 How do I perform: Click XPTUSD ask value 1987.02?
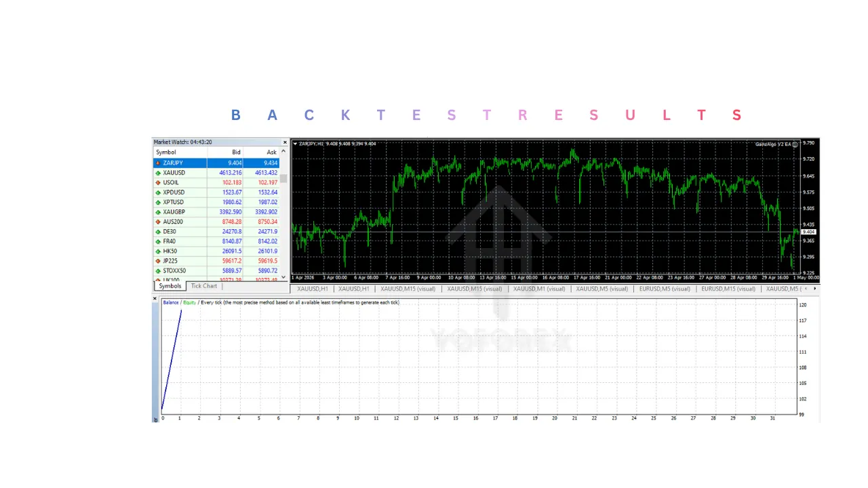pyautogui.click(x=268, y=203)
